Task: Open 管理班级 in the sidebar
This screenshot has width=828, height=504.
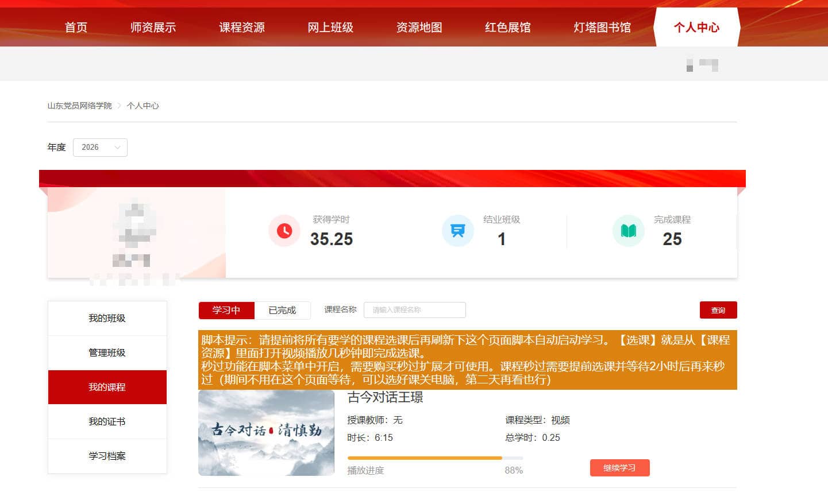Action: coord(107,353)
